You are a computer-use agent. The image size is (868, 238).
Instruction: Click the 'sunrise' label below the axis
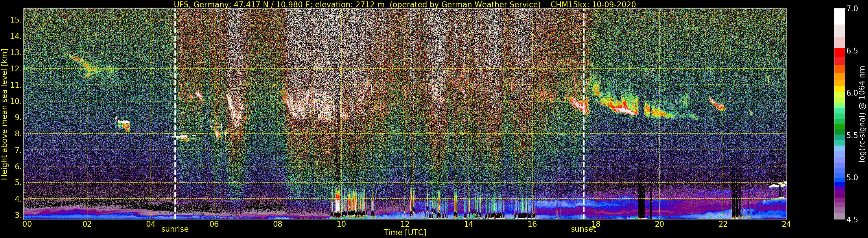[175, 229]
